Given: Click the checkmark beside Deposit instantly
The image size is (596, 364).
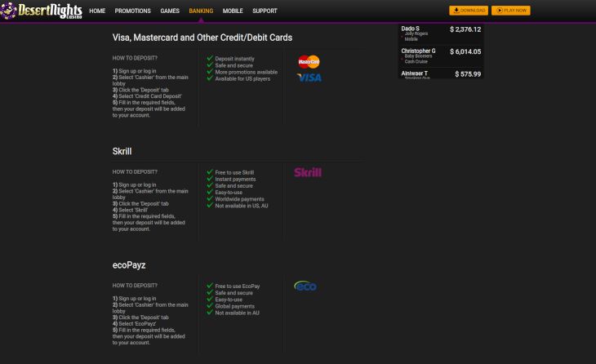Looking at the screenshot, I should tap(210, 58).
